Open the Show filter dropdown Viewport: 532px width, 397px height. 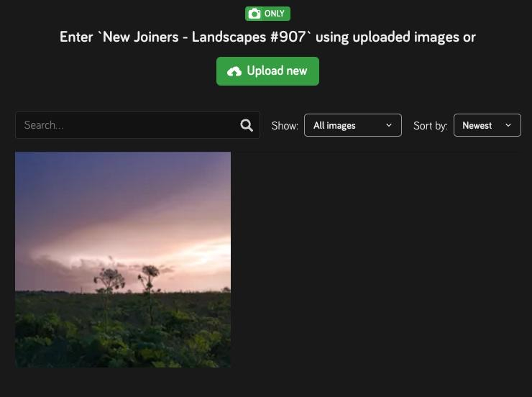[352, 125]
